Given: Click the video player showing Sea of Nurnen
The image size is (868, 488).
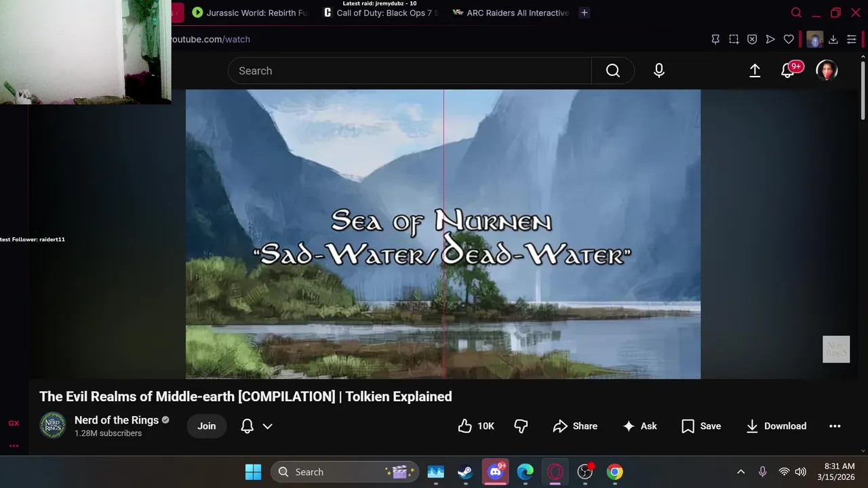Looking at the screenshot, I should 443,234.
